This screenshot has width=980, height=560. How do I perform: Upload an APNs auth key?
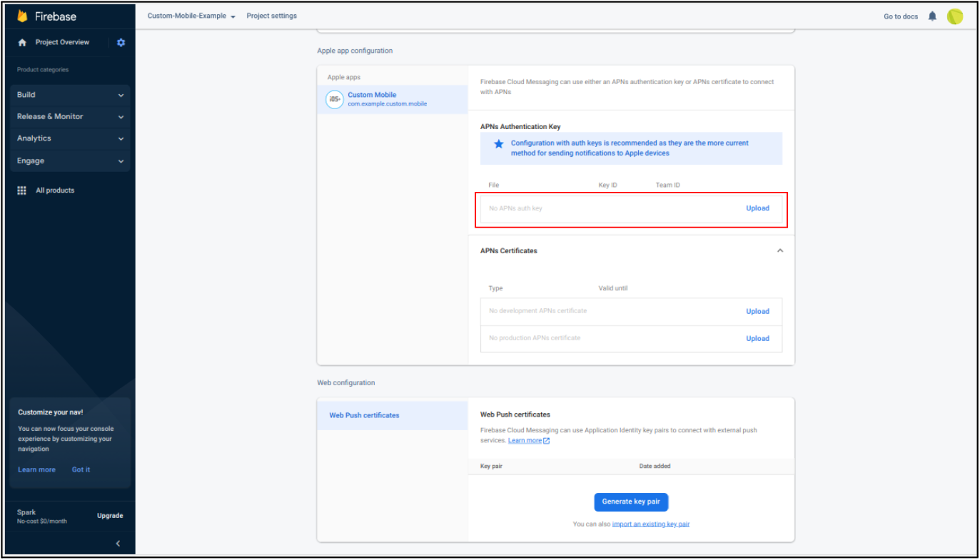757,208
